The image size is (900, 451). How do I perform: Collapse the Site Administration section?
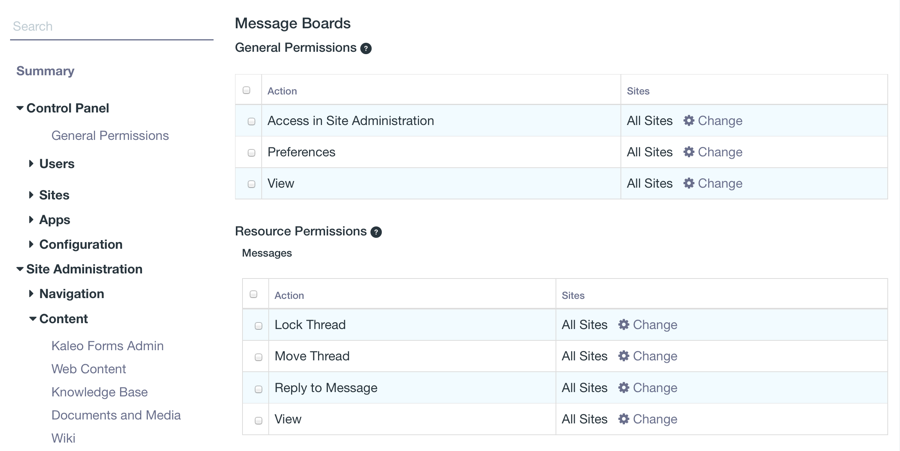click(20, 269)
